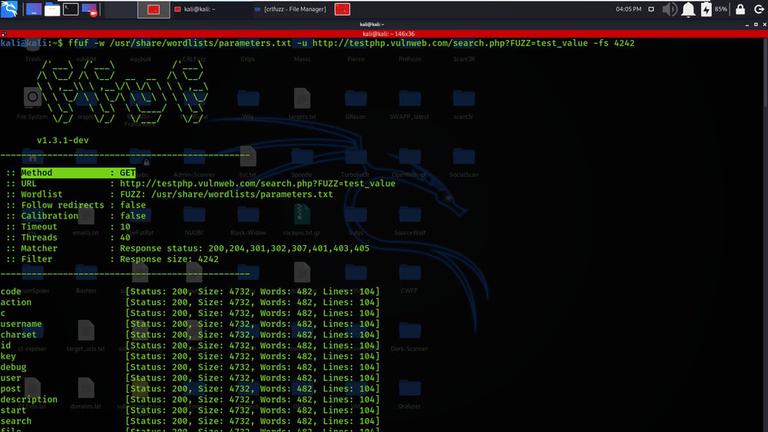The width and height of the screenshot is (768, 432).
Task: Launch the file manager from the panel
Action: click(x=52, y=9)
